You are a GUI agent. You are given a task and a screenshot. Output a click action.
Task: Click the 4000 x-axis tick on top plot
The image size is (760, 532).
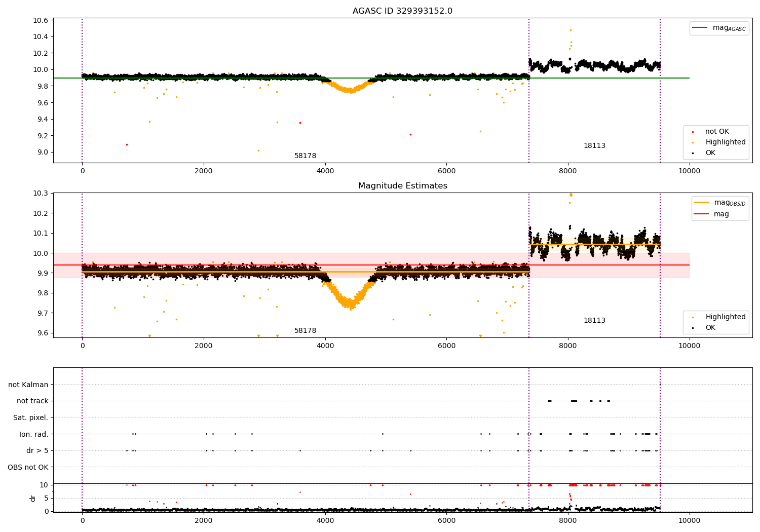pyautogui.click(x=325, y=171)
